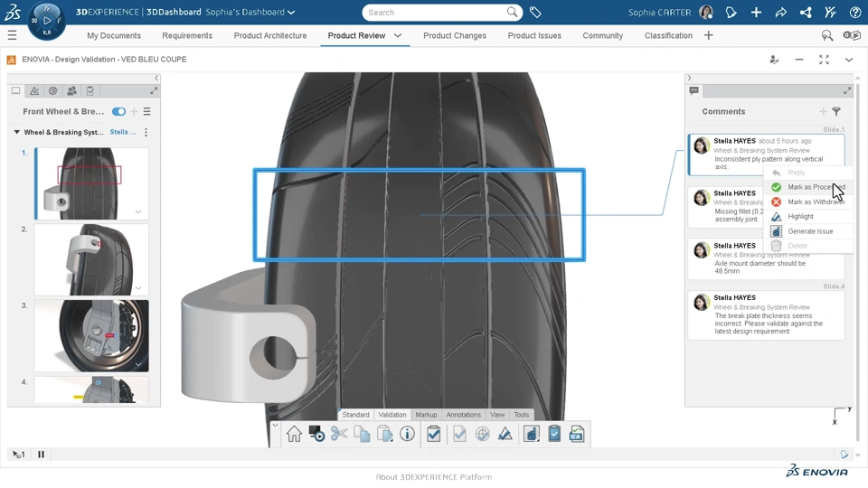
Task: Open the Annotations action bar tab
Action: point(463,415)
